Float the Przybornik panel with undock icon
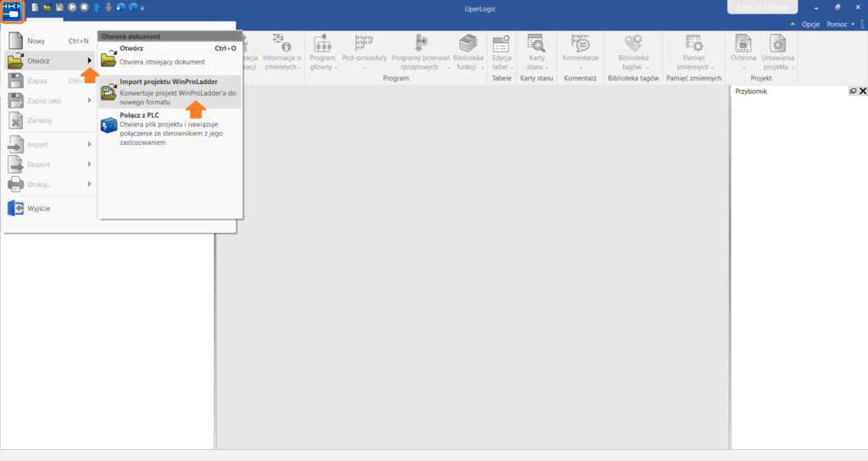 [x=853, y=92]
